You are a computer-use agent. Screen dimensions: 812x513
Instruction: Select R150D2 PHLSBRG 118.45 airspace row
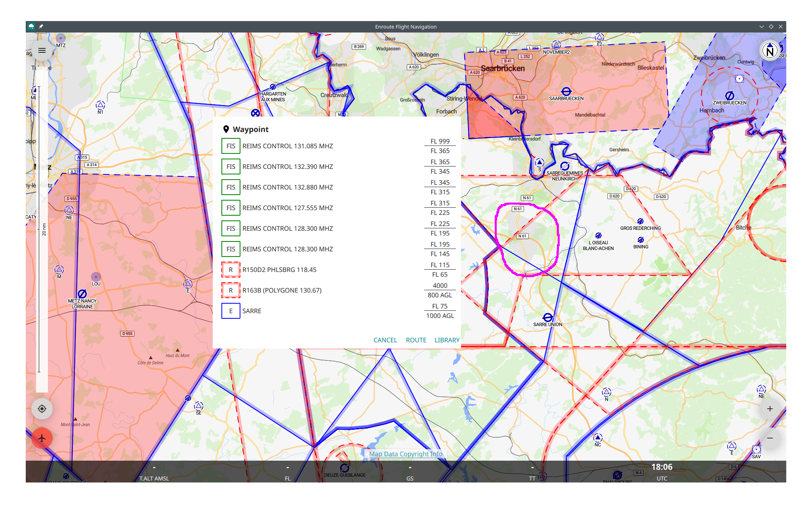click(339, 270)
